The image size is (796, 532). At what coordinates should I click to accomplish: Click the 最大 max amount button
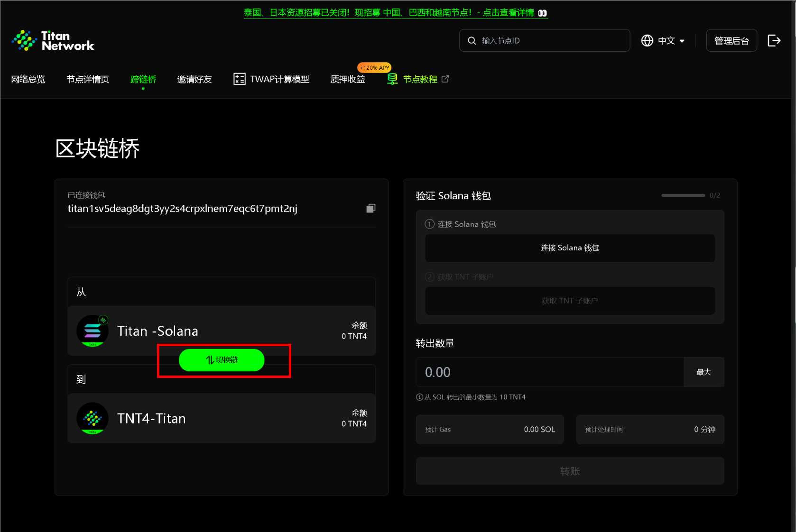(x=703, y=372)
